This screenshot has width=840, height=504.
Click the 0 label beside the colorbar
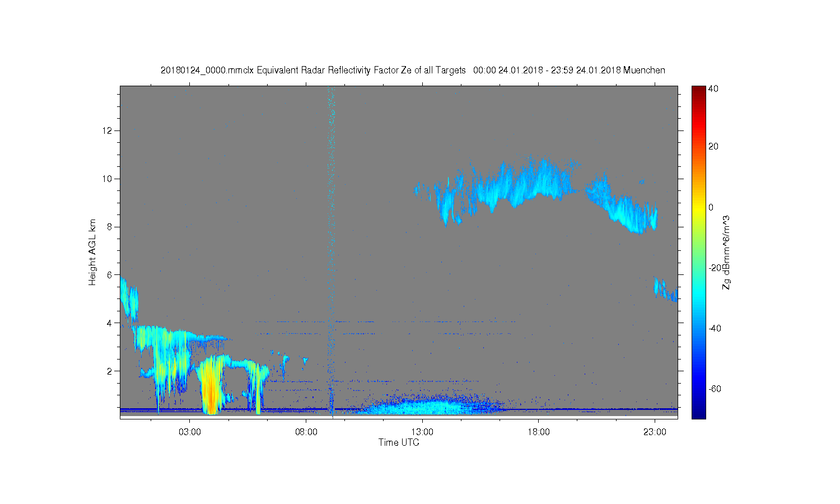tap(711, 207)
